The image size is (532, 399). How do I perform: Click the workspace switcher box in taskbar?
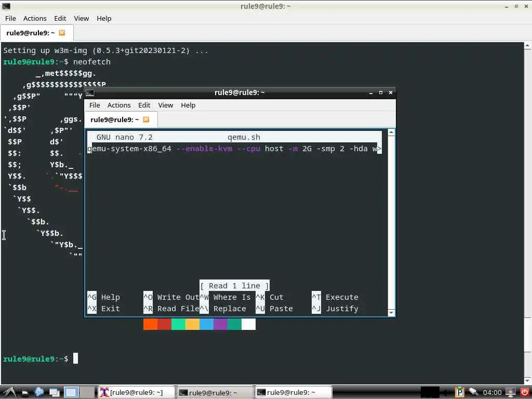coord(71,393)
